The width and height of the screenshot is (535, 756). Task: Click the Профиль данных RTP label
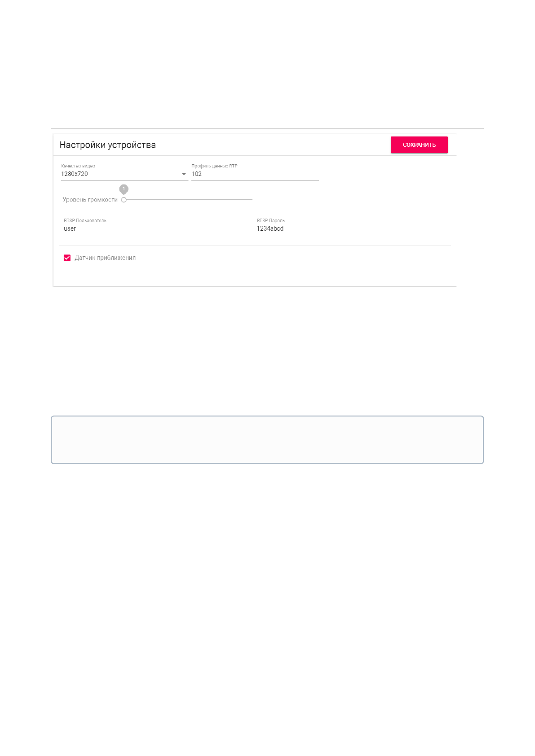[214, 166]
